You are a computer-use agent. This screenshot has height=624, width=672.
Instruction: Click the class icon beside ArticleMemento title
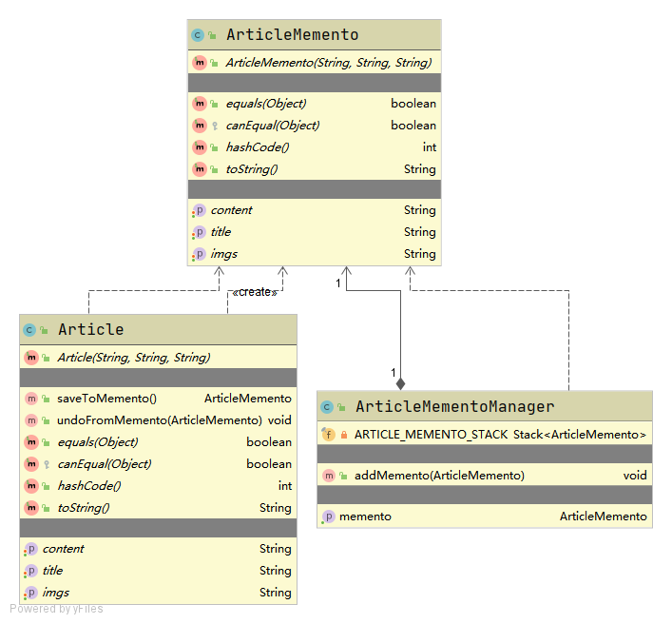(x=198, y=35)
